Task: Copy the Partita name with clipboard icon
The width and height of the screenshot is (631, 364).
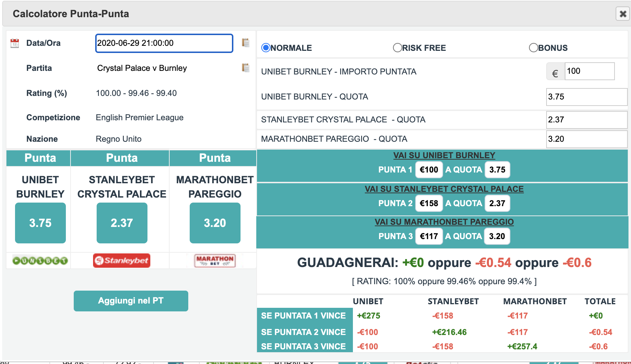Action: coord(246,68)
